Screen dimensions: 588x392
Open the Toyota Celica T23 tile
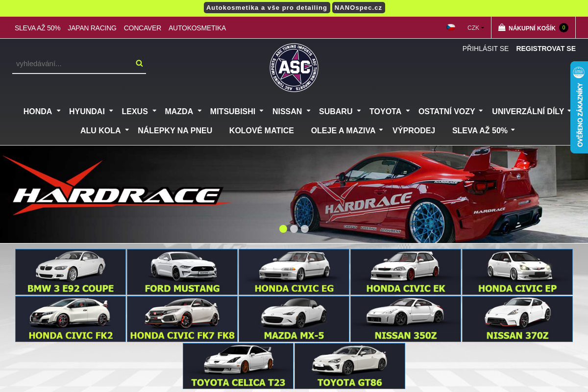click(238, 366)
